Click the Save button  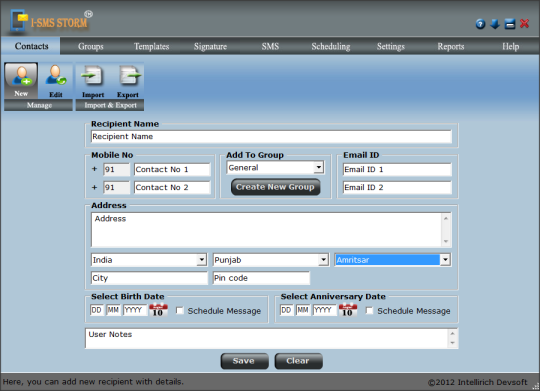[244, 361]
